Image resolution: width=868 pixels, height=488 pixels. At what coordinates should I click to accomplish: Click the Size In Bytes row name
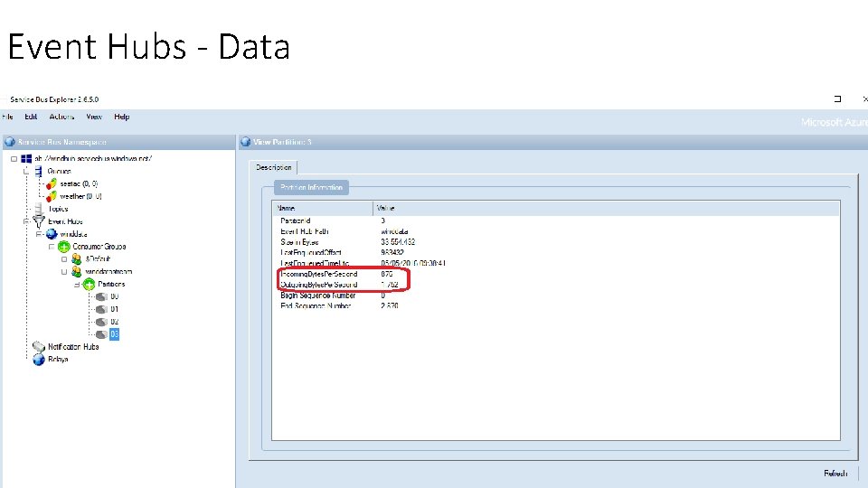(299, 242)
